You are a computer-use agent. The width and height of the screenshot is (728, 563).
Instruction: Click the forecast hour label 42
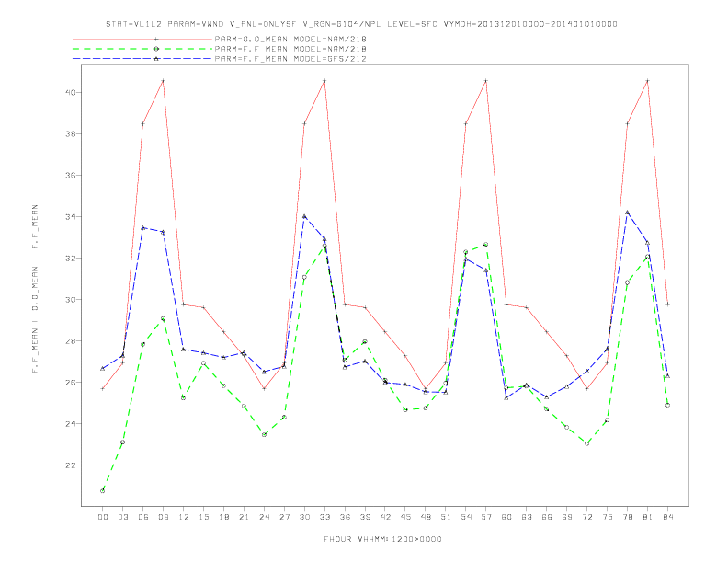click(385, 517)
